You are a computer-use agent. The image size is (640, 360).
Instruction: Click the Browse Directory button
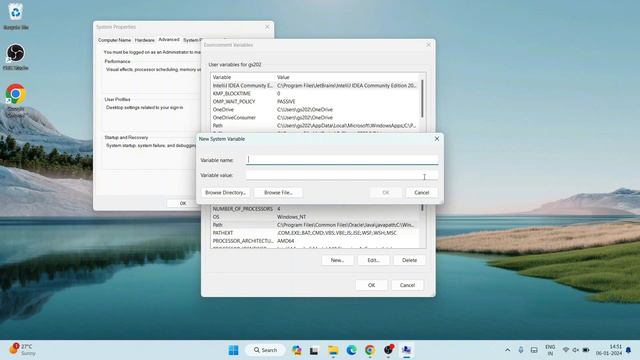coord(225,192)
